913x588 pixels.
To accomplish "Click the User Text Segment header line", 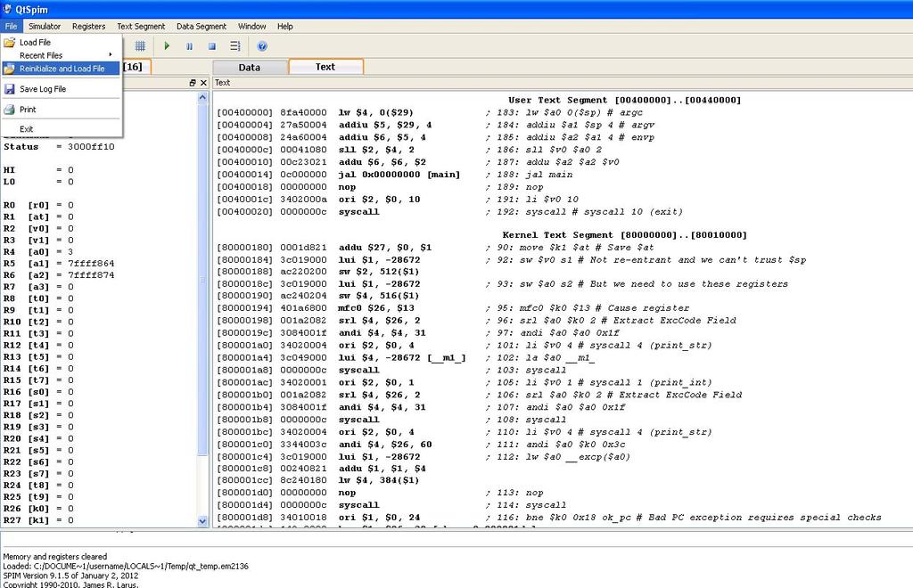I will point(625,100).
